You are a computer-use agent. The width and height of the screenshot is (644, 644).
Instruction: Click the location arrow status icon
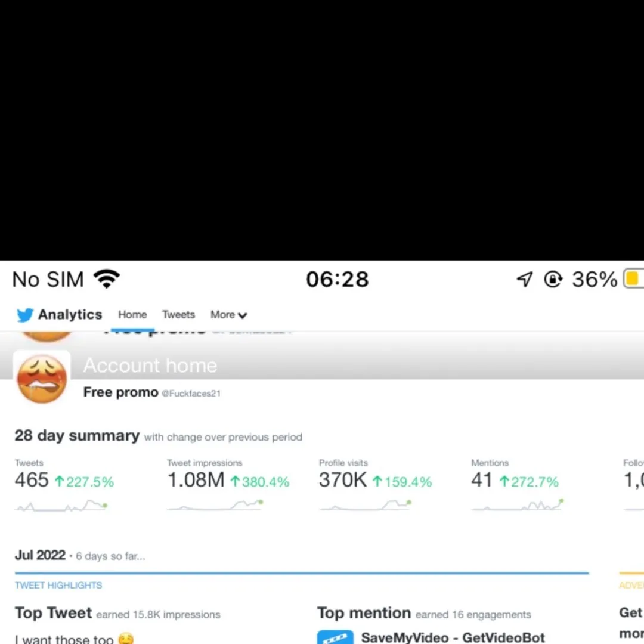point(524,278)
